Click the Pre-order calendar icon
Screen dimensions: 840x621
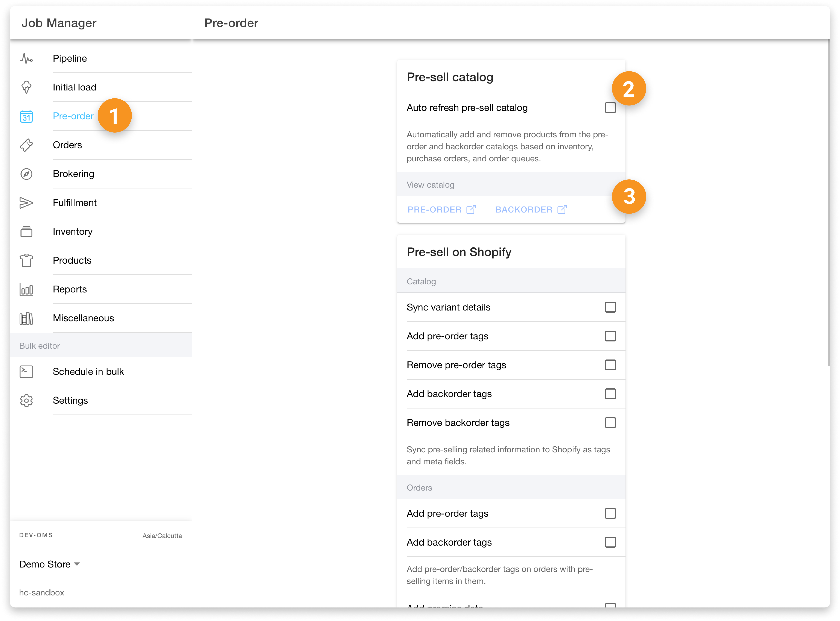26,116
